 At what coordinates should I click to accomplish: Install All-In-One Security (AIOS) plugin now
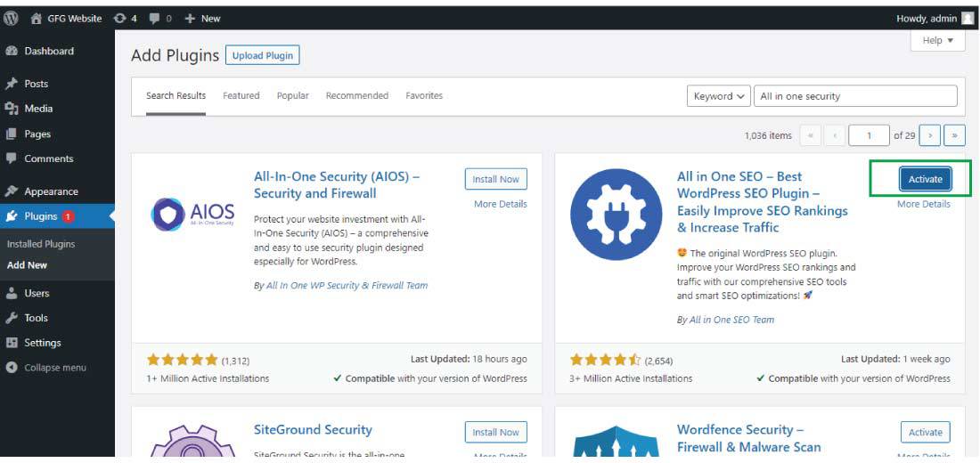point(495,179)
